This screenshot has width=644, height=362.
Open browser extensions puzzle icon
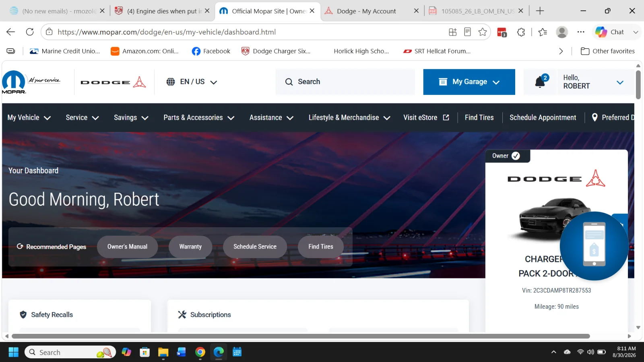(521, 32)
